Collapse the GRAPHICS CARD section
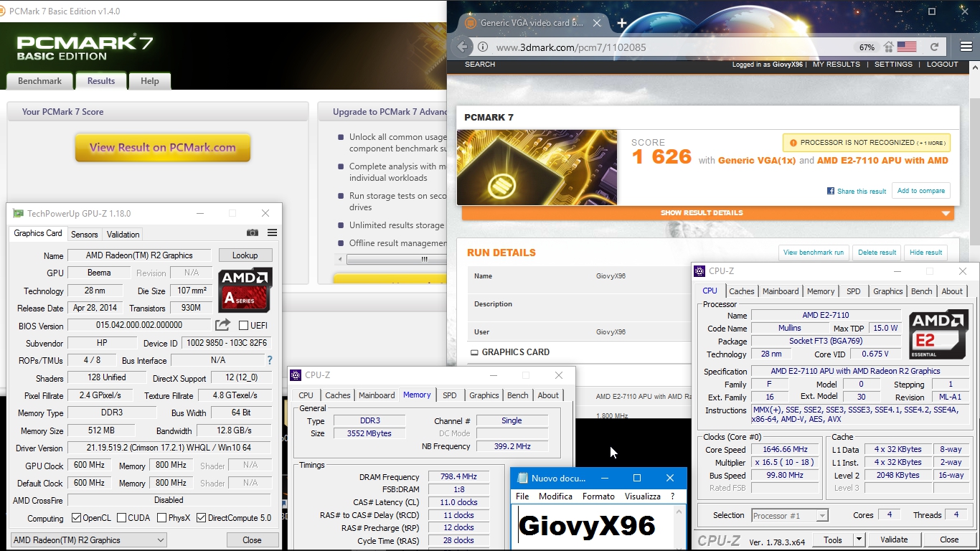 (510, 352)
